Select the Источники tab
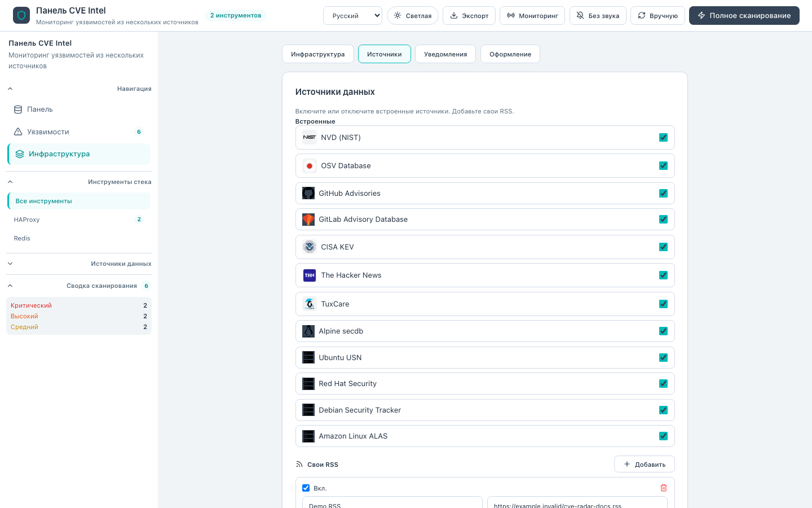Viewport: 812px width, 508px height. click(x=385, y=54)
